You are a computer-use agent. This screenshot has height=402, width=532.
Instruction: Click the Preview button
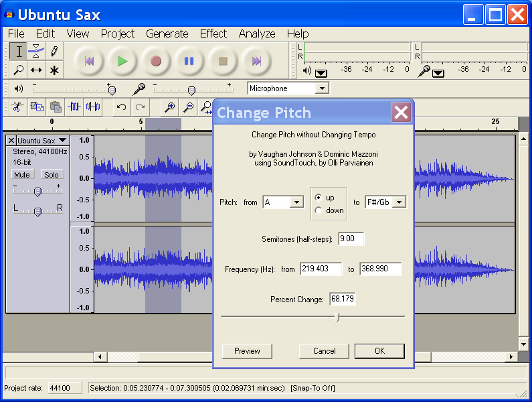[x=247, y=351]
